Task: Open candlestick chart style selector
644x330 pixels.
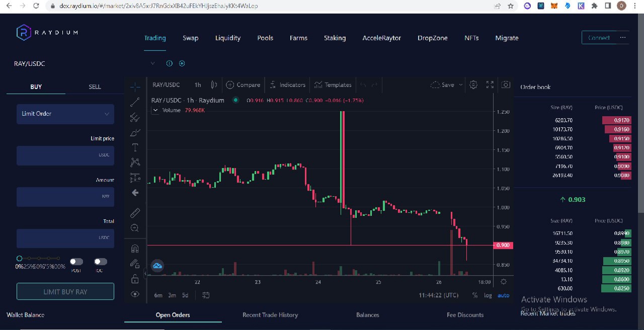Action: pos(214,85)
